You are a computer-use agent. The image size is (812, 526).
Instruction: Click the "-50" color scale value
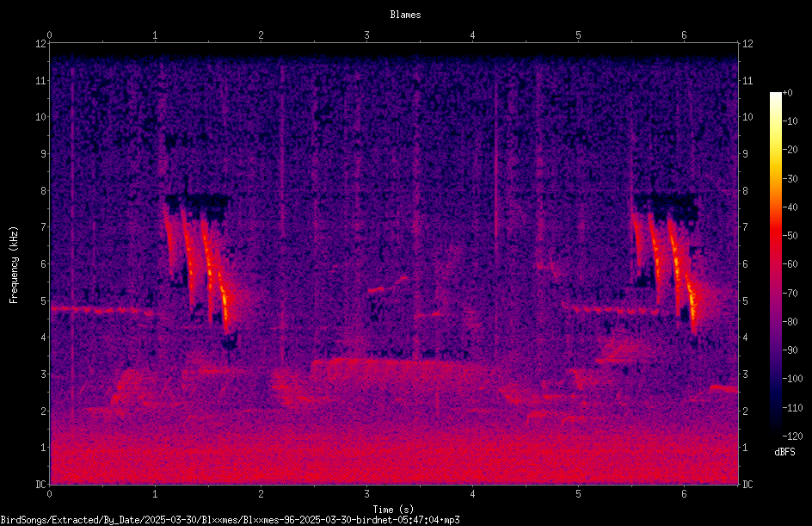[790, 236]
